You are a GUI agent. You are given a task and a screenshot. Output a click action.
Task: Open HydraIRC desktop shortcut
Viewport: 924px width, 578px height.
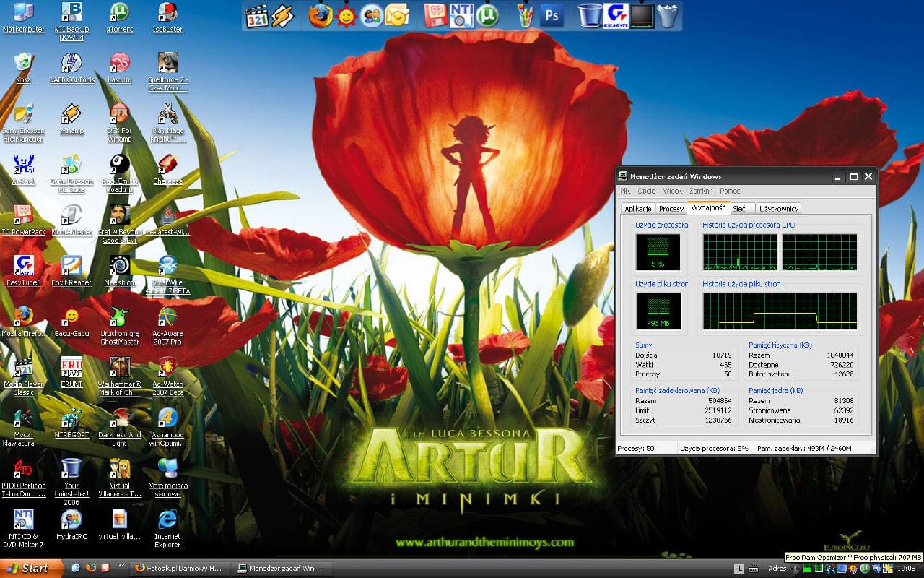click(x=71, y=524)
